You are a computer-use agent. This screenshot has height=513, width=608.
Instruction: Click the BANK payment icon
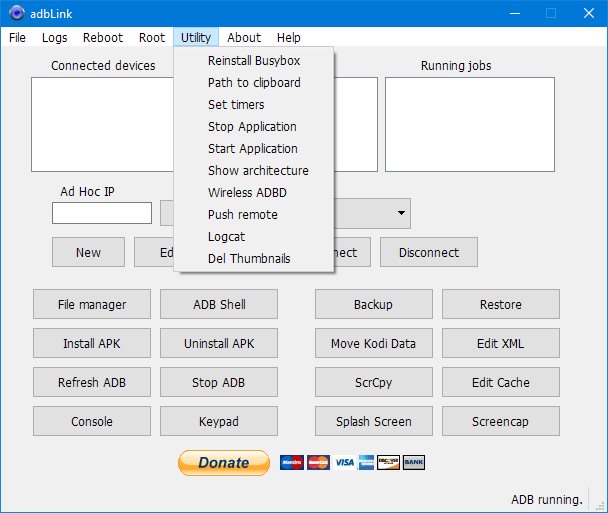pos(414,462)
